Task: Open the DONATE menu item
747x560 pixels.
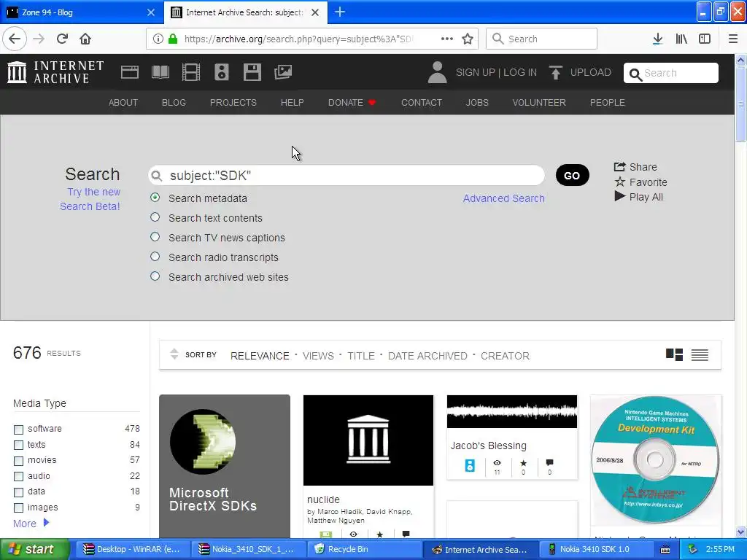Action: pos(352,102)
